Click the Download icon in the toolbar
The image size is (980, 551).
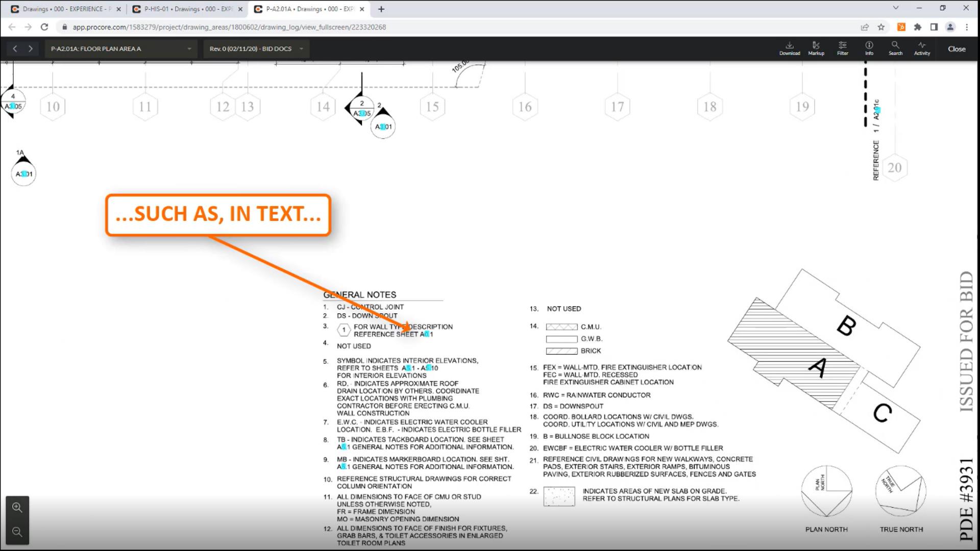[x=789, y=48]
